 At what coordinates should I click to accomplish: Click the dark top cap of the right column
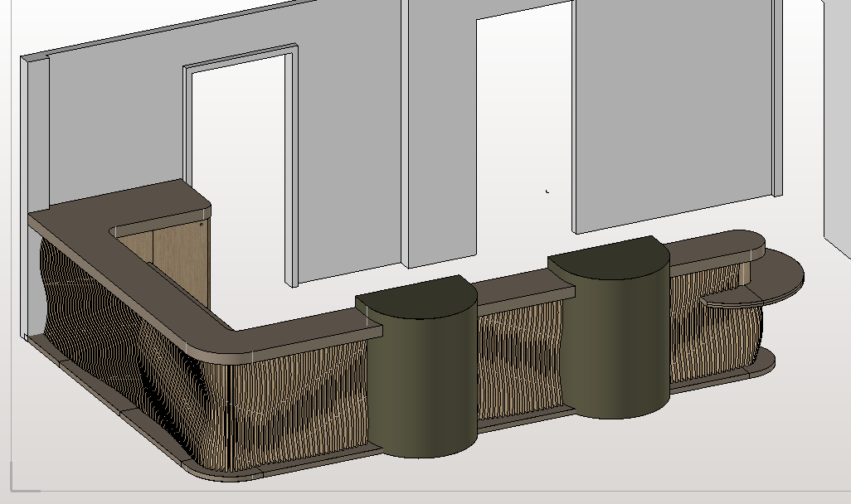coord(610,259)
